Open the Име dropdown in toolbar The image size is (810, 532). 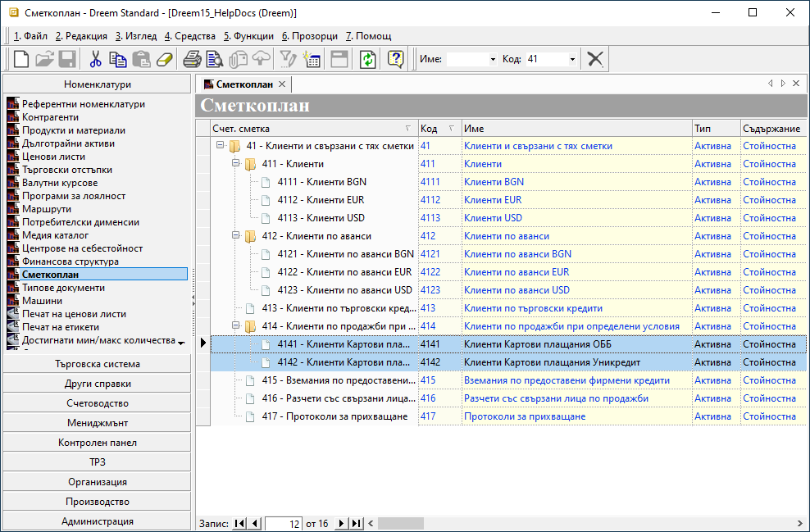(x=492, y=59)
